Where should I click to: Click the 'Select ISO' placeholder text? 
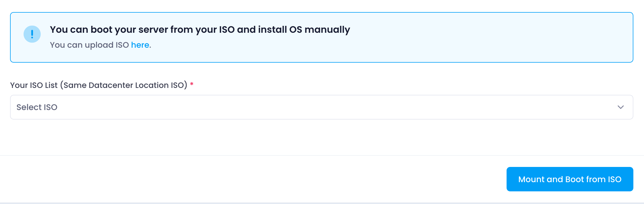coord(37,107)
